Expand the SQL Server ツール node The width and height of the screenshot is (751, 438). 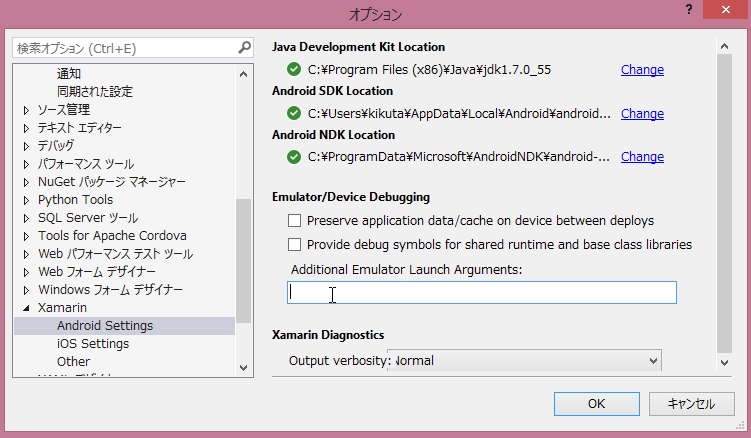pos(26,219)
